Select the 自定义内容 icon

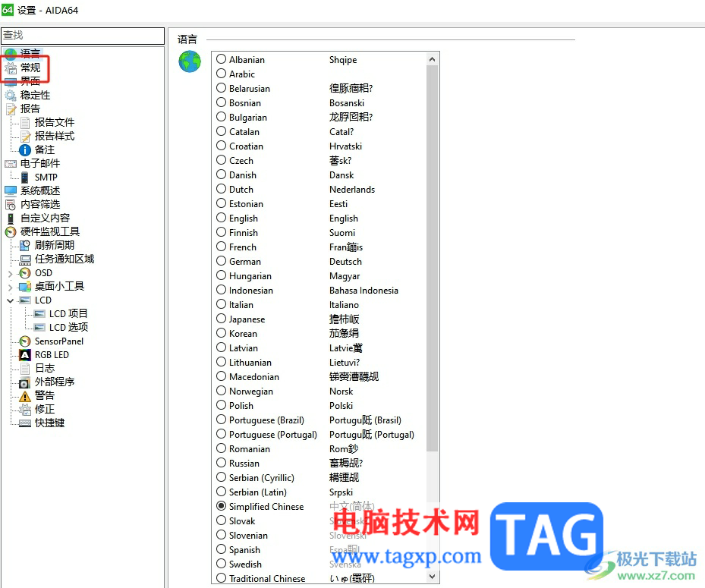(11, 219)
